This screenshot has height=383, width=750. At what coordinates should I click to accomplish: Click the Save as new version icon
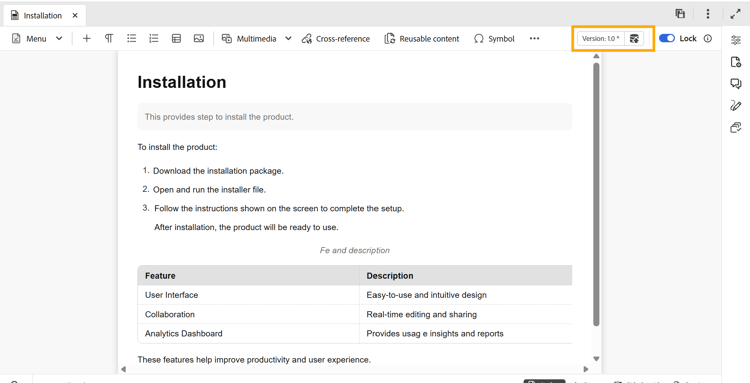click(634, 39)
